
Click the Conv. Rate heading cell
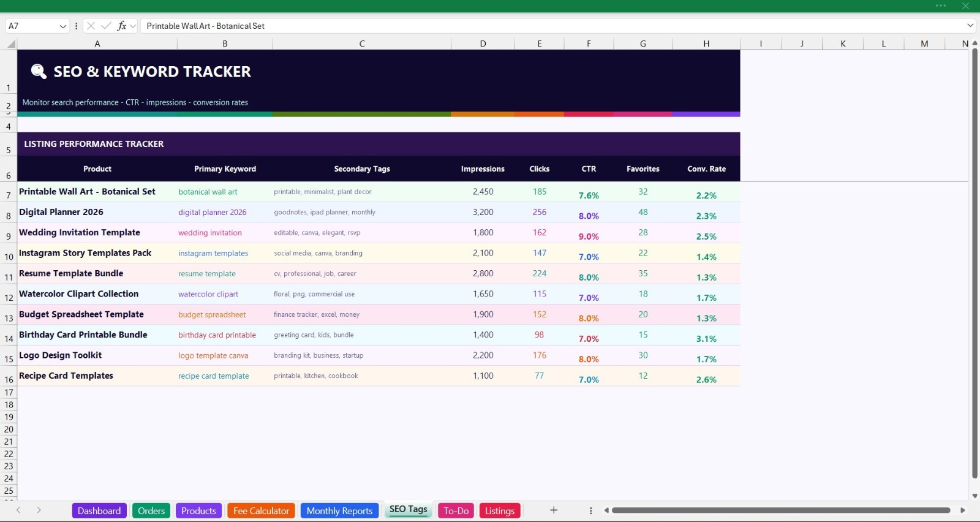tap(706, 169)
